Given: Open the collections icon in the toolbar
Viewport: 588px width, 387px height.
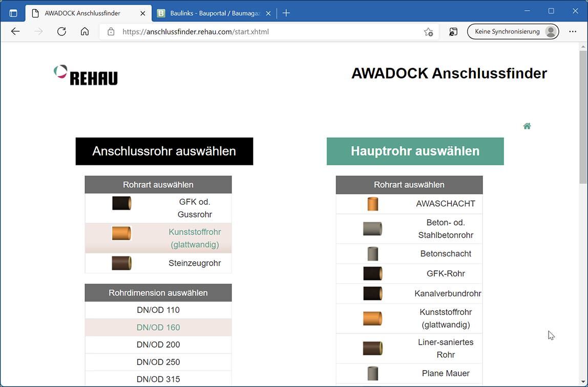Looking at the screenshot, I should click(453, 32).
